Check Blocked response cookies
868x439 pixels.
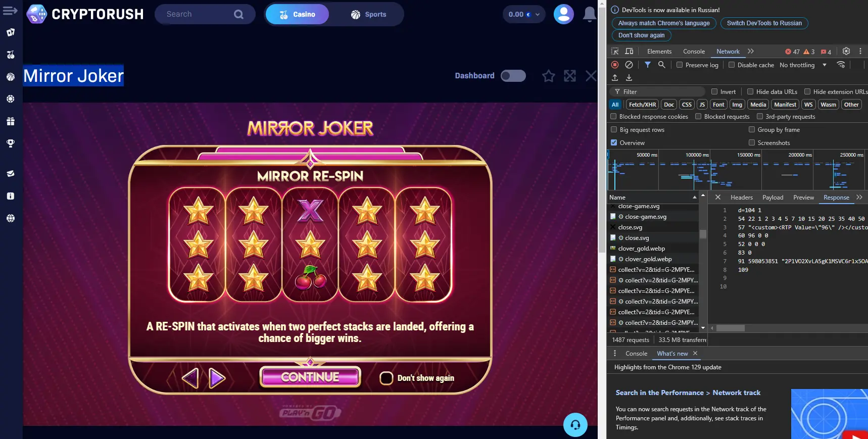click(613, 117)
